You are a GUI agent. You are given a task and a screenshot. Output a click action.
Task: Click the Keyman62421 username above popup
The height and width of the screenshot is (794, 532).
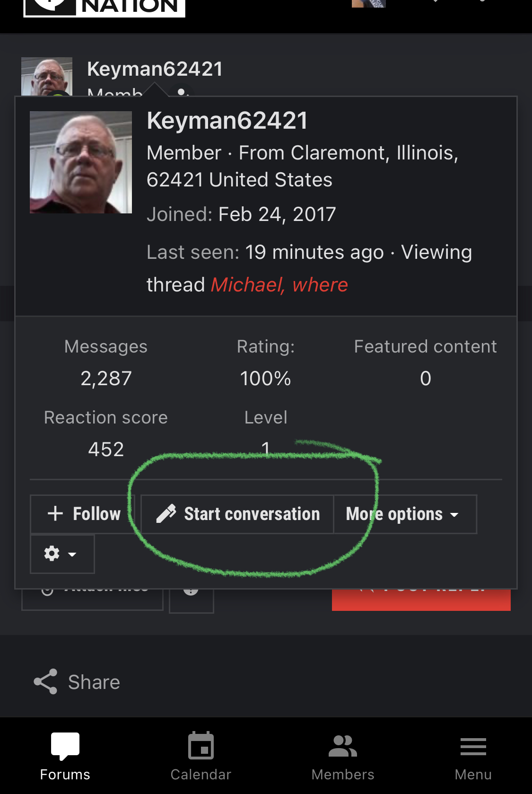155,69
